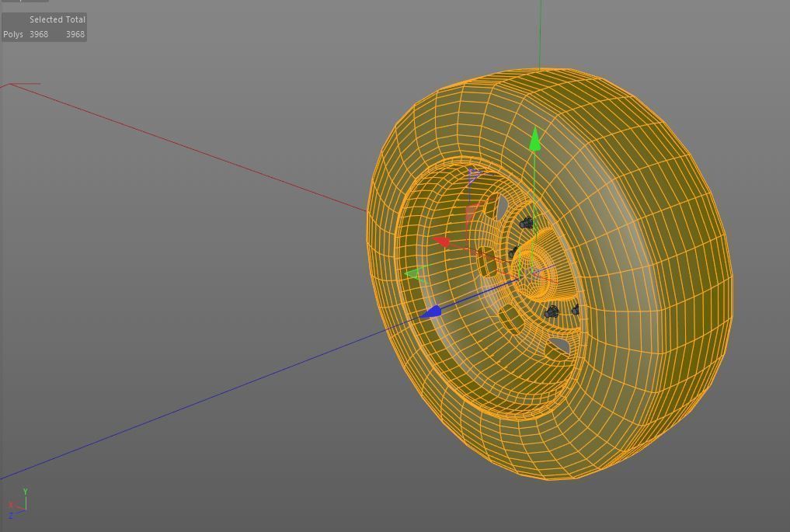Click the "Total" HUD column header

(75, 19)
